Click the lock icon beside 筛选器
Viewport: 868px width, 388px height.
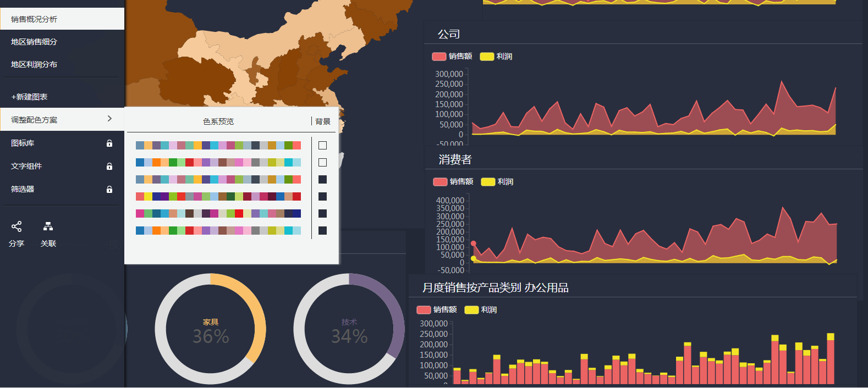(x=109, y=190)
